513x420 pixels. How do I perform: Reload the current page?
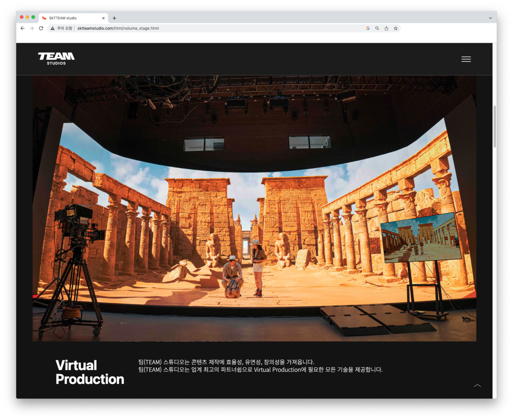point(41,28)
